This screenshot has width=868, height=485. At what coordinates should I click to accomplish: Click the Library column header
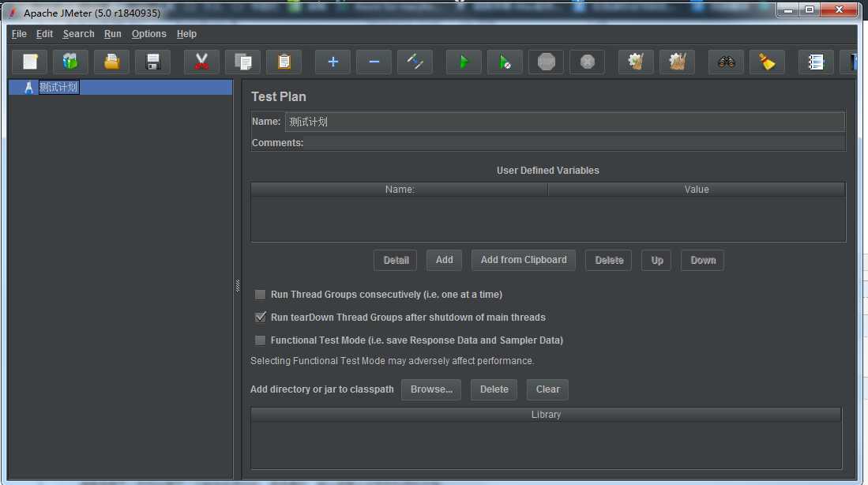click(546, 415)
